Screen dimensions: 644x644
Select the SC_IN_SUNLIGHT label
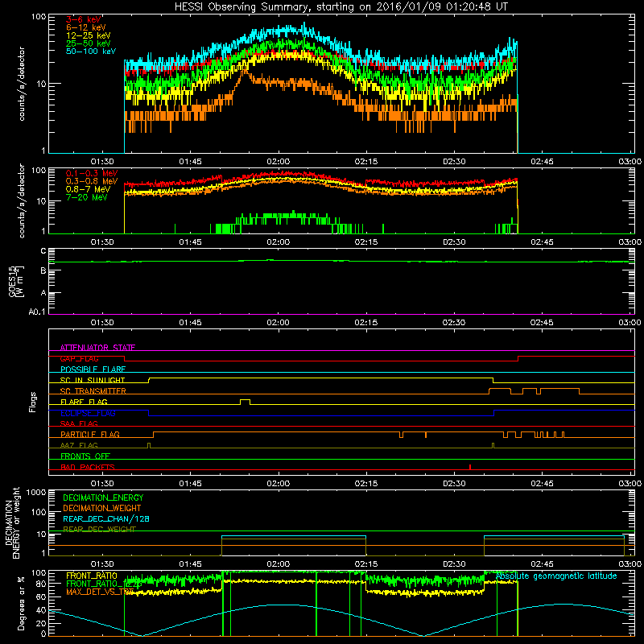[x=93, y=380]
